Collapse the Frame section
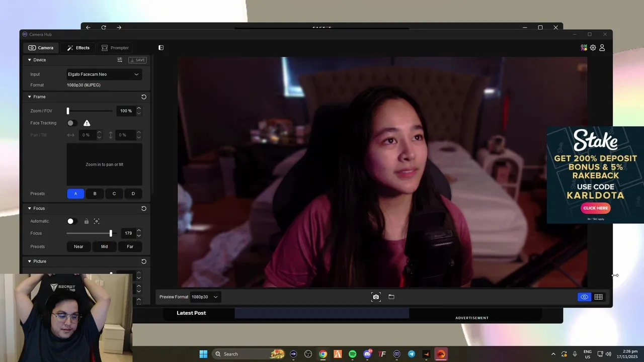Viewport: 644px width, 362px height. click(x=29, y=97)
